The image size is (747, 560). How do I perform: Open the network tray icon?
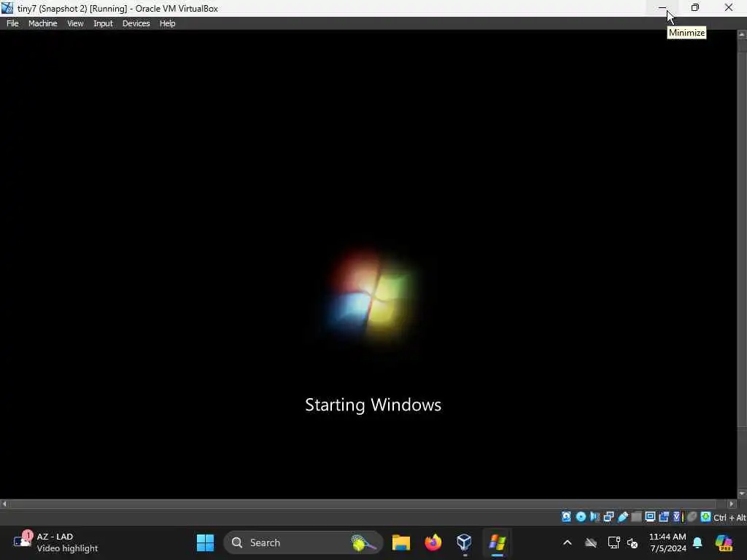click(x=614, y=542)
